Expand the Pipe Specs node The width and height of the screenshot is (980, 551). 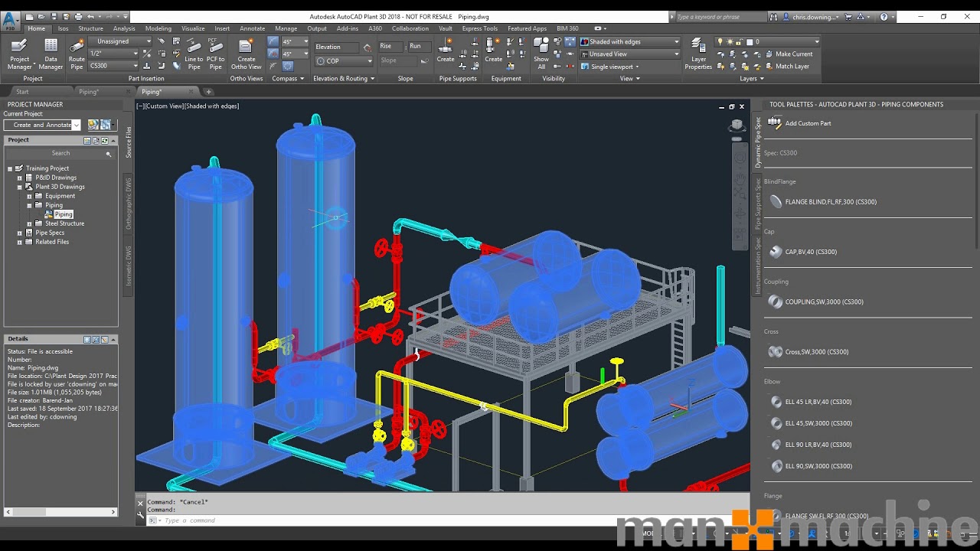[x=20, y=233]
